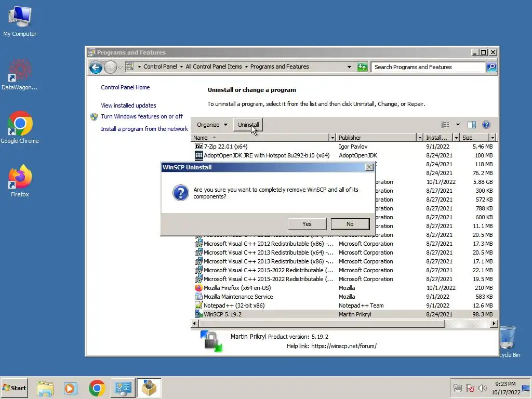Open media player from taskbar
The width and height of the screenshot is (532, 399).
click(71, 388)
